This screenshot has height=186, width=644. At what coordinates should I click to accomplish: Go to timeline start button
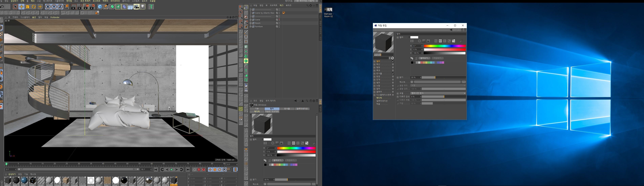click(156, 170)
